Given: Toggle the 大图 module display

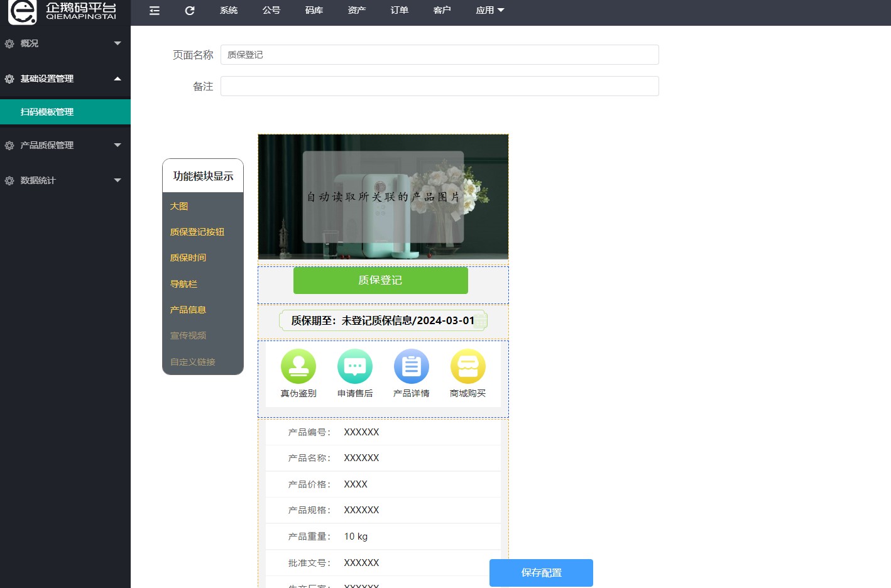Looking at the screenshot, I should 179,206.
